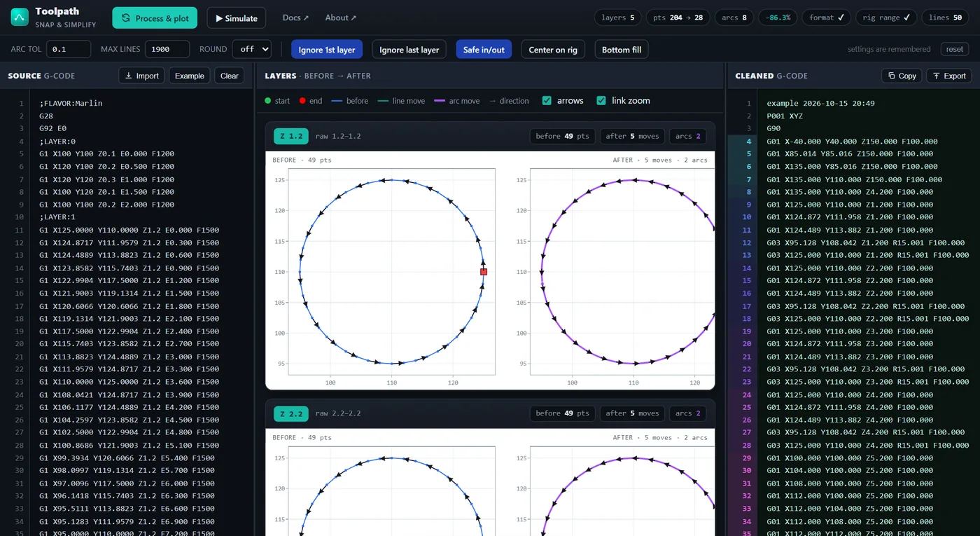This screenshot has width=980, height=536.
Task: Click the red end marker on the Z 1.2 BEFORE plot
Action: point(484,272)
